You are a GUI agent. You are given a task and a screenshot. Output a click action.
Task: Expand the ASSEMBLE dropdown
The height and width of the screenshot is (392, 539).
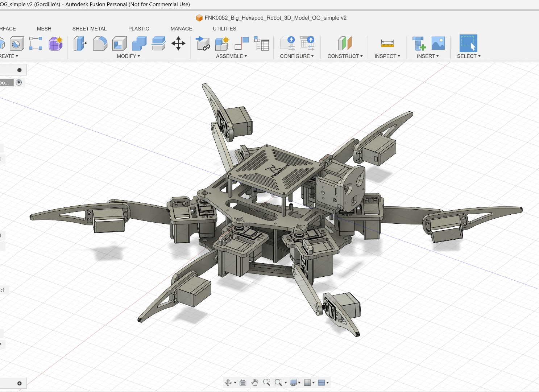point(231,56)
